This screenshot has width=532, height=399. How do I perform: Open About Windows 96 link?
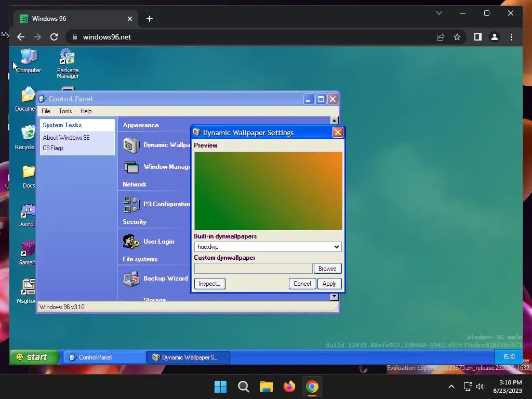[x=66, y=137]
